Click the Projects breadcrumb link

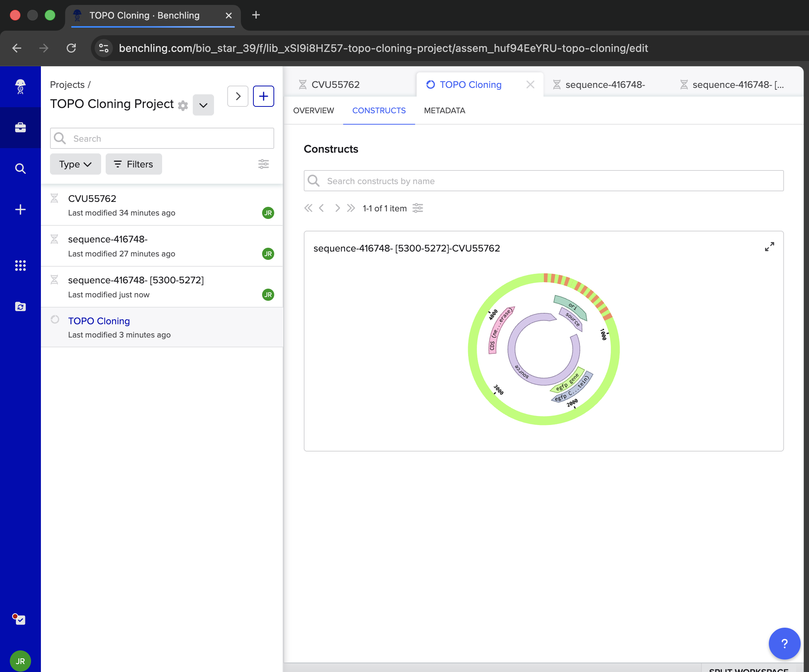pos(67,84)
